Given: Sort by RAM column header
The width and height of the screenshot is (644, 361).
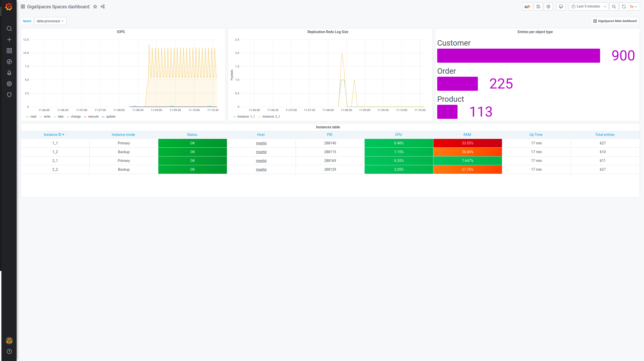Looking at the screenshot, I should tap(467, 135).
